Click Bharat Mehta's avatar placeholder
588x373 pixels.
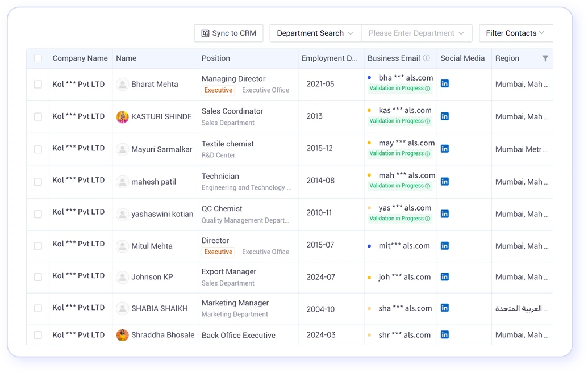point(122,85)
